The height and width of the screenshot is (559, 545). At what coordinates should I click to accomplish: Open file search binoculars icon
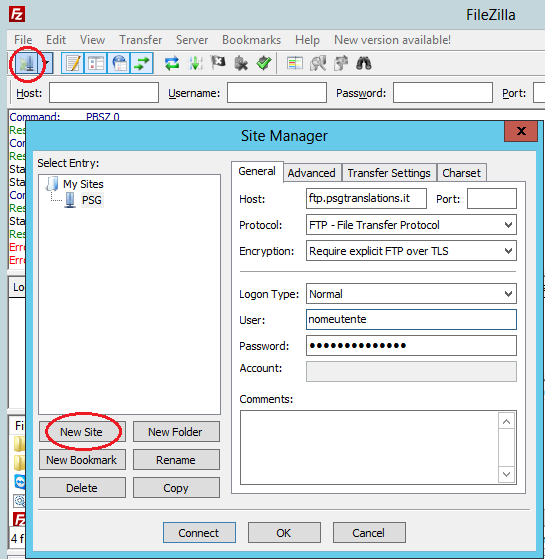click(x=364, y=63)
